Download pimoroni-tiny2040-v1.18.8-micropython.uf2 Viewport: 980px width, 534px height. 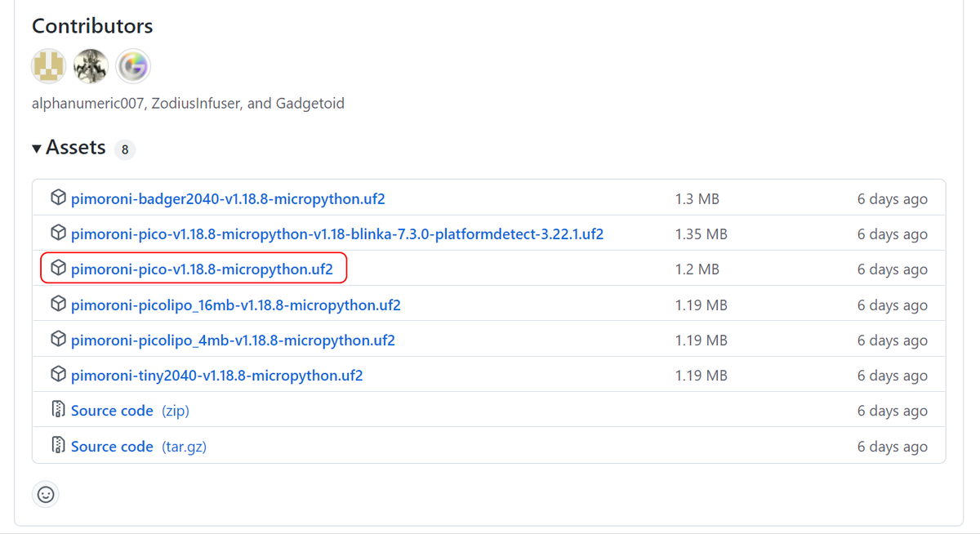(x=216, y=376)
